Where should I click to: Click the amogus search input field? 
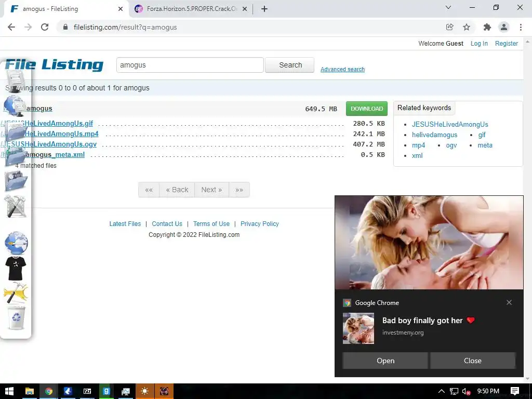pyautogui.click(x=190, y=65)
